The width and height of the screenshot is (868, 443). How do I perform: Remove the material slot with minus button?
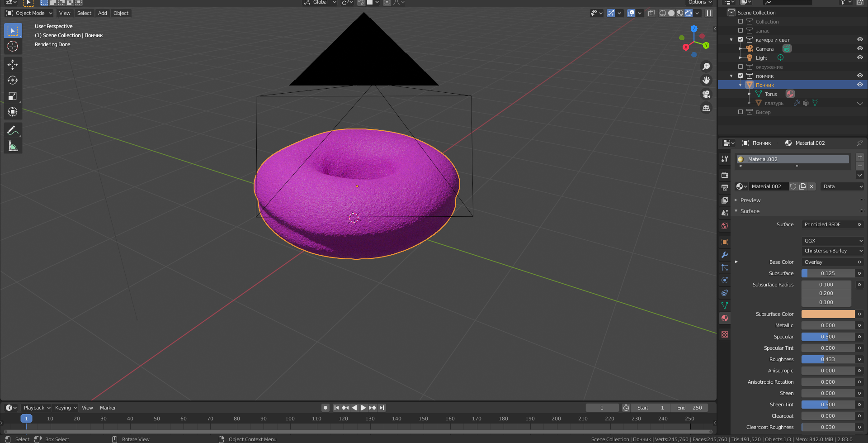[860, 166]
